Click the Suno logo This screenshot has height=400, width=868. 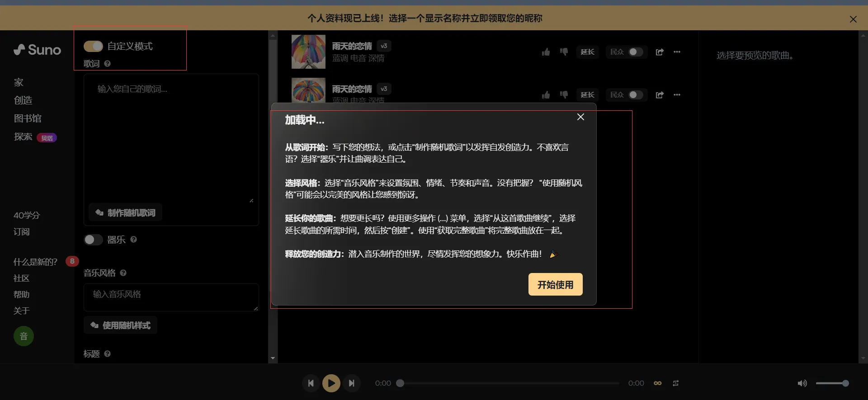pos(37,50)
